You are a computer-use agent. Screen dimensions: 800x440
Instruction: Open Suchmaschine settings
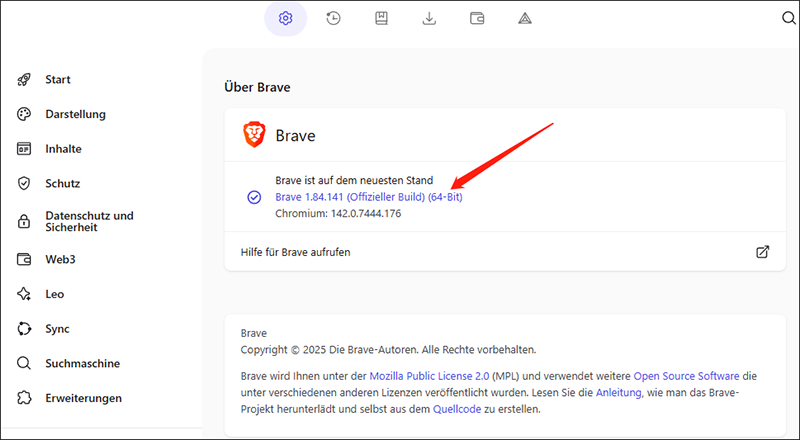[83, 363]
